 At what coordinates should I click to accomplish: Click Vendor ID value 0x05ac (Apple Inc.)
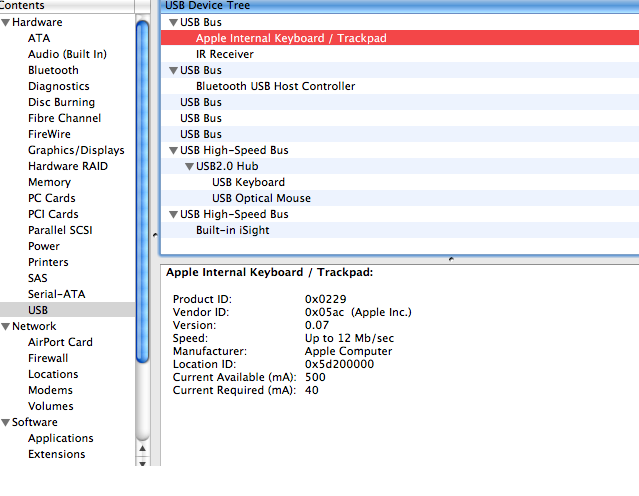pos(358,312)
